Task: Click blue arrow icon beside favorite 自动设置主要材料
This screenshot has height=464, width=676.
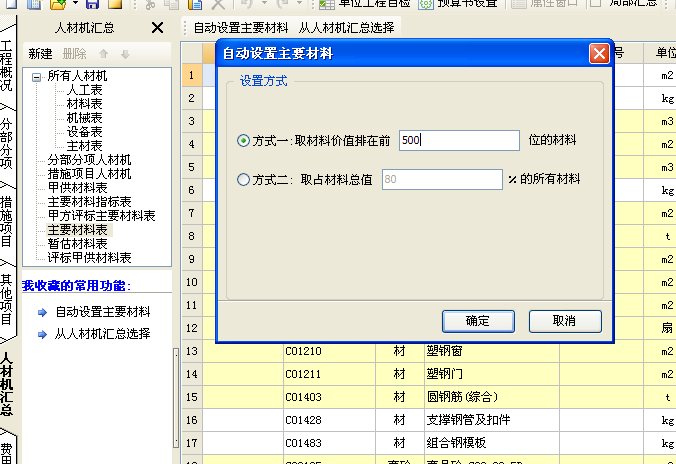Action: point(42,313)
